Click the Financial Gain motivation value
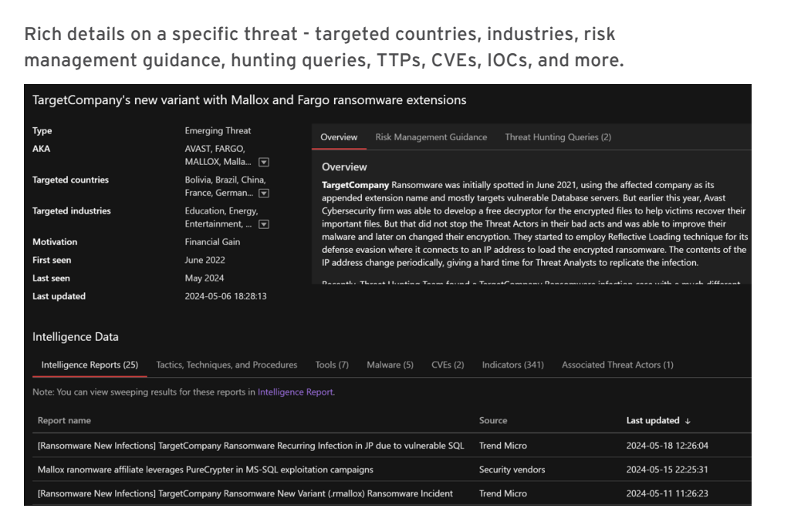This screenshot has width=801, height=532. point(212,242)
